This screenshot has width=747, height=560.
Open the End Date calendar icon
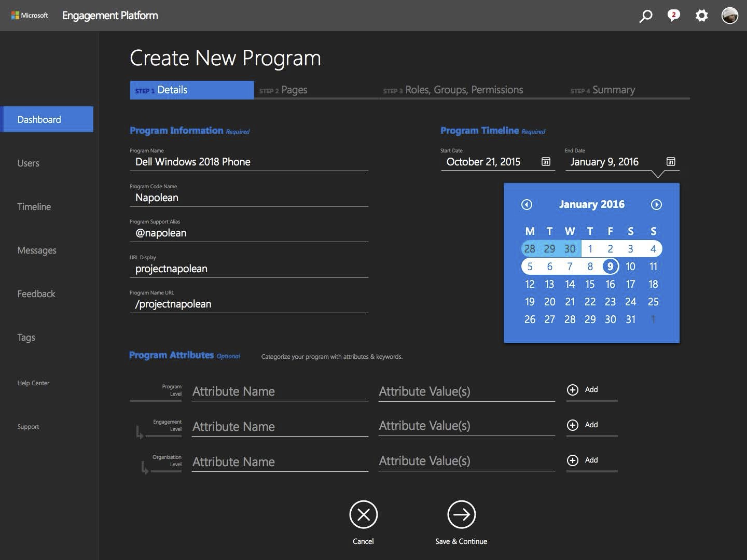(x=670, y=162)
